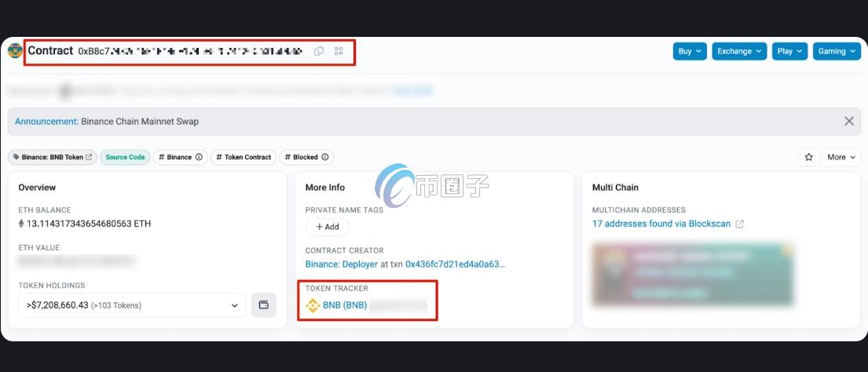The height and width of the screenshot is (372, 868).
Task: Expand the Buy dropdown
Action: [690, 51]
